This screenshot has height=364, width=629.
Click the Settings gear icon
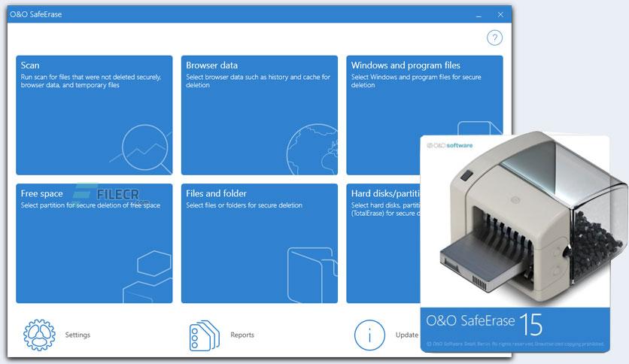click(39, 335)
